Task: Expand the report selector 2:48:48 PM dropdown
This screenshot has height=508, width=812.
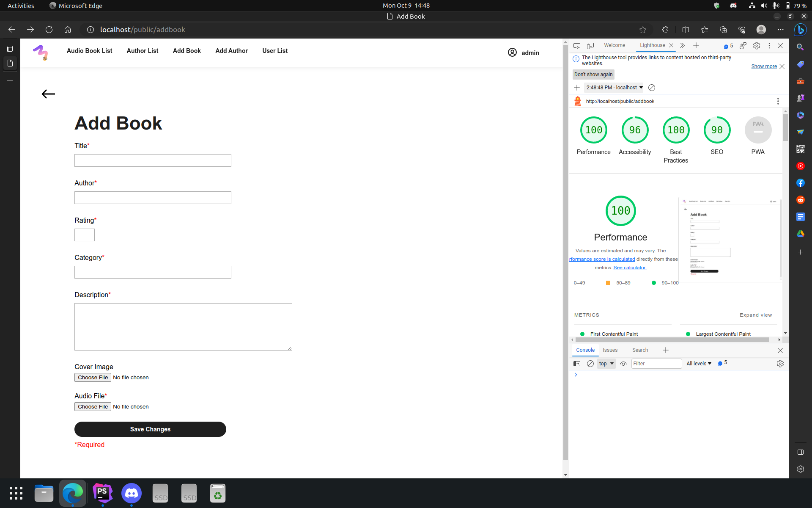Action: click(614, 88)
